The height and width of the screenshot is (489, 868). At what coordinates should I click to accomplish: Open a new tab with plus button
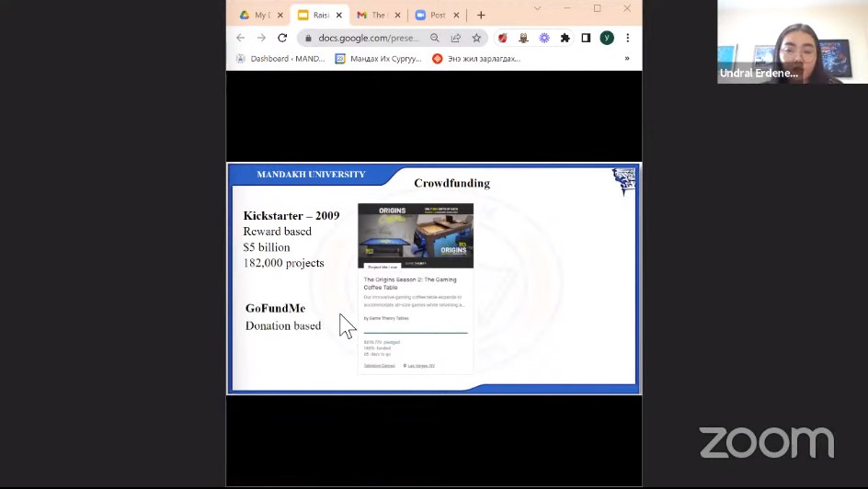pos(481,15)
